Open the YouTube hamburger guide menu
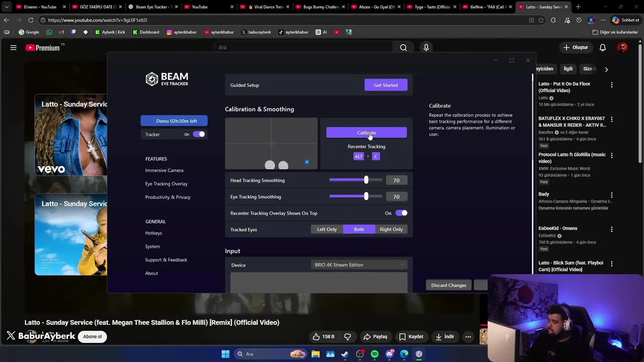Viewport: 644px width, 362px height. [x=14, y=47]
